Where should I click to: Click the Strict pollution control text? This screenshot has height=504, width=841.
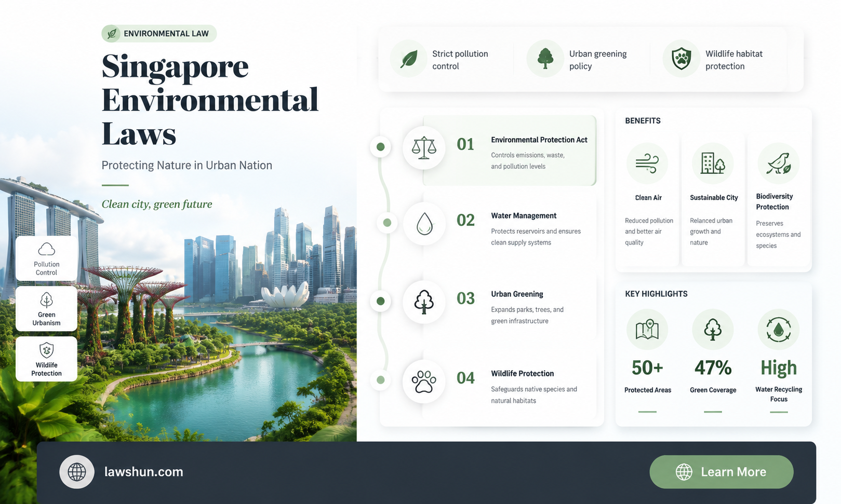pos(460,60)
